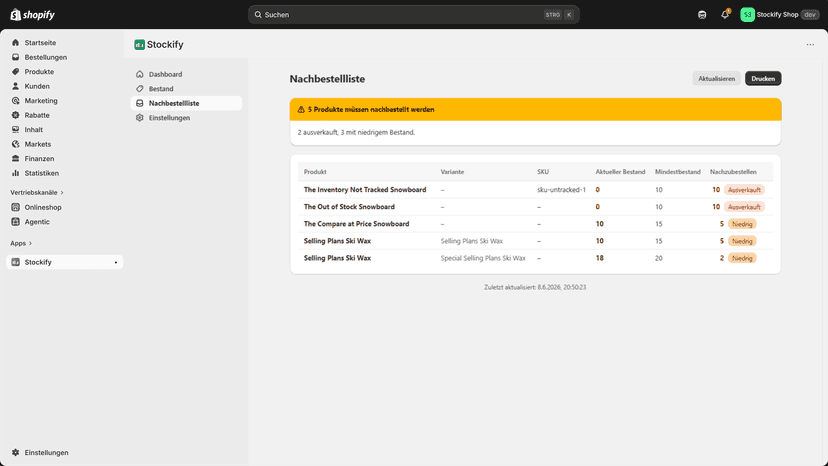Open The Out of Stock Snowboard product

coord(349,207)
